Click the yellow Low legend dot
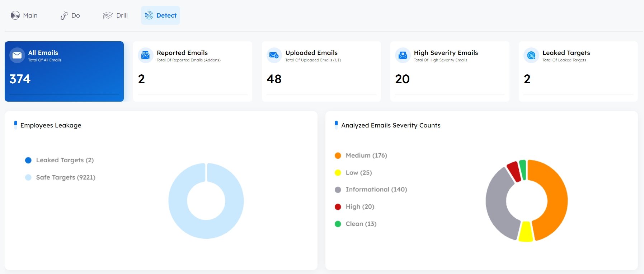The image size is (644, 274). [338, 173]
